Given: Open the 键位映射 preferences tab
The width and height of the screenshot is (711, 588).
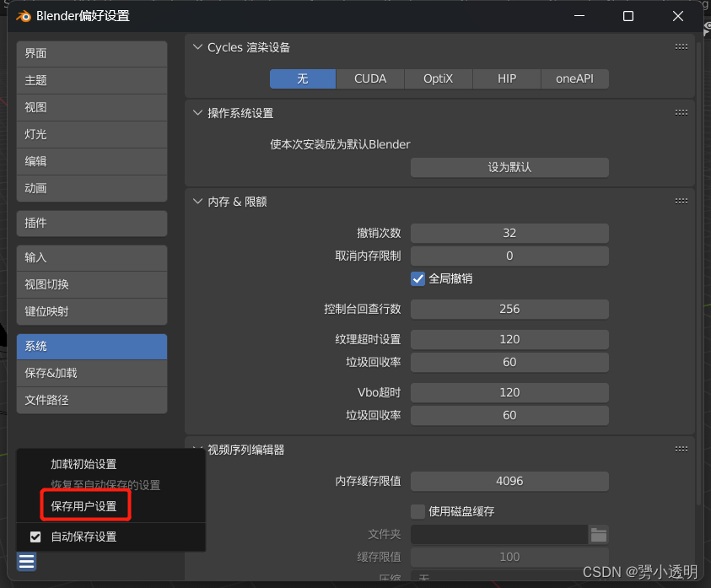Looking at the screenshot, I should click(92, 311).
